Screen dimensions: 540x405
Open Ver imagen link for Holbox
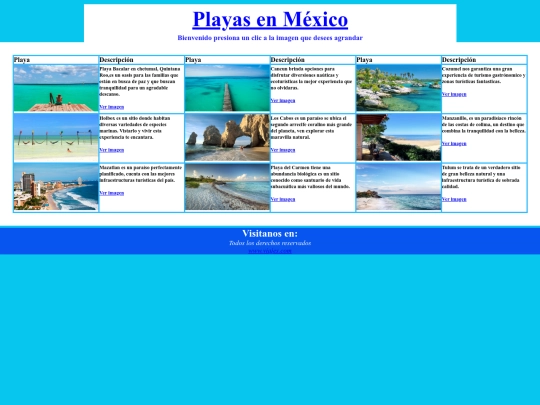click(x=112, y=150)
